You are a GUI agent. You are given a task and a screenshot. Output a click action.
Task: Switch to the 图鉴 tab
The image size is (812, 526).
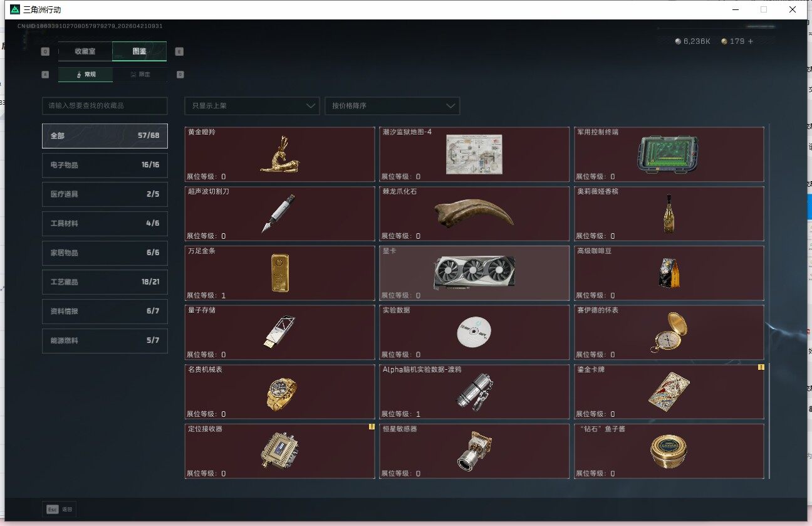(140, 51)
